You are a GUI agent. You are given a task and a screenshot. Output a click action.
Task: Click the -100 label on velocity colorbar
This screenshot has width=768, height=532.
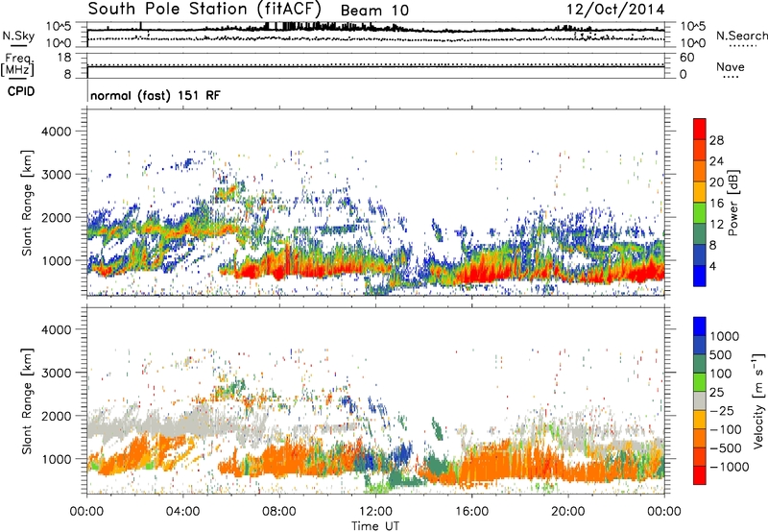point(726,429)
